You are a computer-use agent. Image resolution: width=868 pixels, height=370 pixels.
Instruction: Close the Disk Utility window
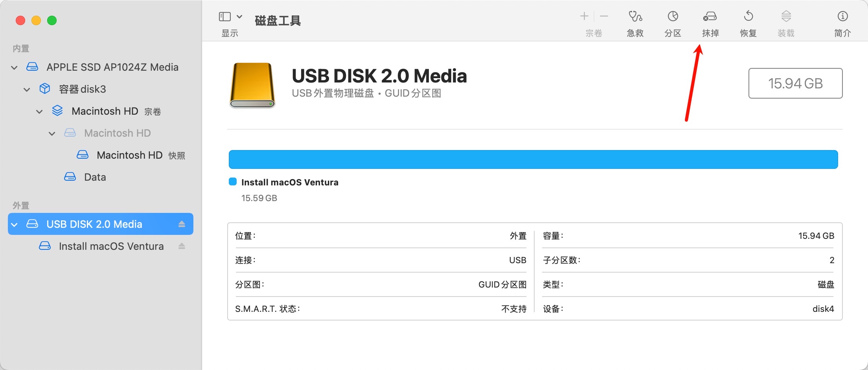coord(20,20)
